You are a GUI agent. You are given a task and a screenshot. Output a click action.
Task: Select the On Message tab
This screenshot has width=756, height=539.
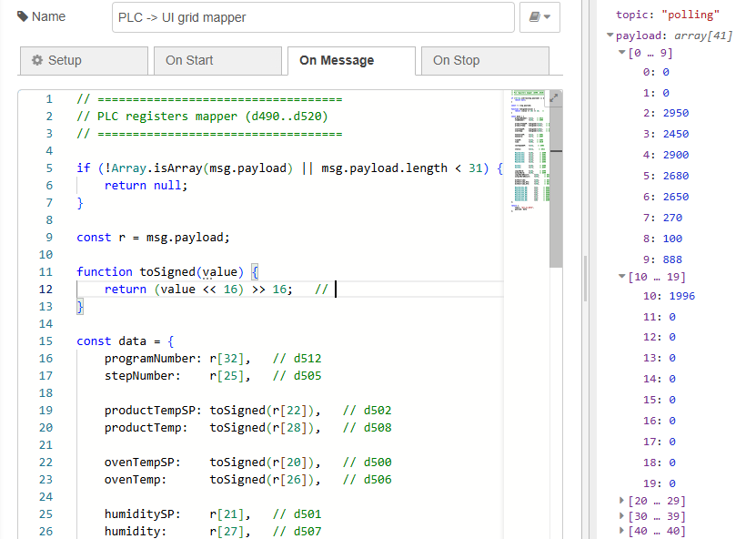(x=350, y=60)
